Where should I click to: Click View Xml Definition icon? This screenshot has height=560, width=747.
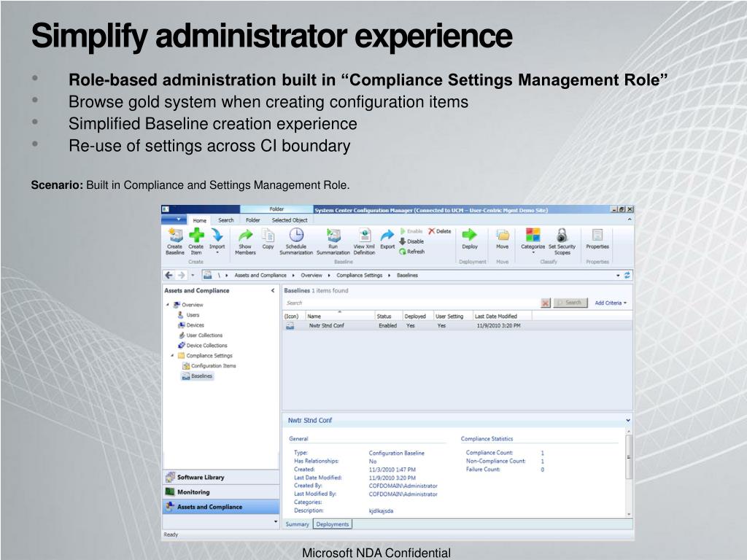pos(364,236)
